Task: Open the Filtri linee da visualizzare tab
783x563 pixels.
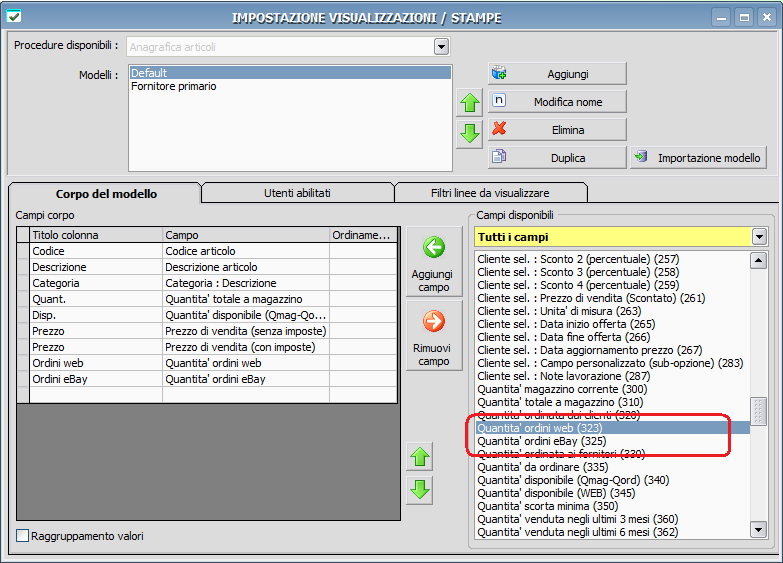Action: tap(490, 193)
